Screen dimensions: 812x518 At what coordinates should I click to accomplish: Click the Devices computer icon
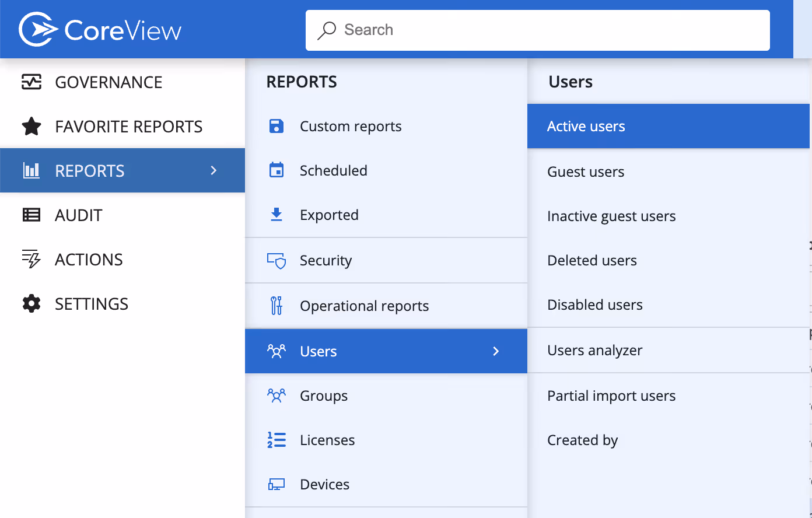click(276, 484)
